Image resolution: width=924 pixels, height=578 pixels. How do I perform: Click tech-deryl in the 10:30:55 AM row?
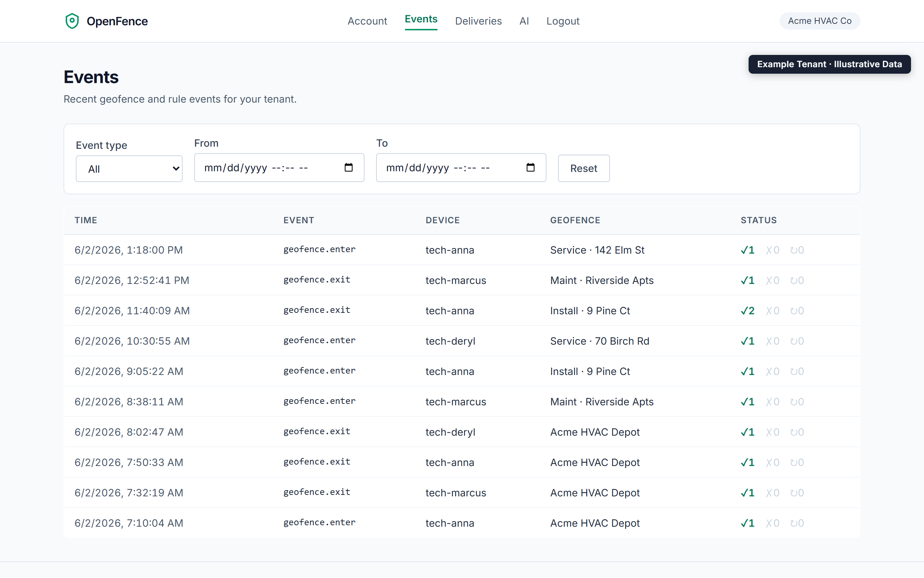(x=450, y=341)
